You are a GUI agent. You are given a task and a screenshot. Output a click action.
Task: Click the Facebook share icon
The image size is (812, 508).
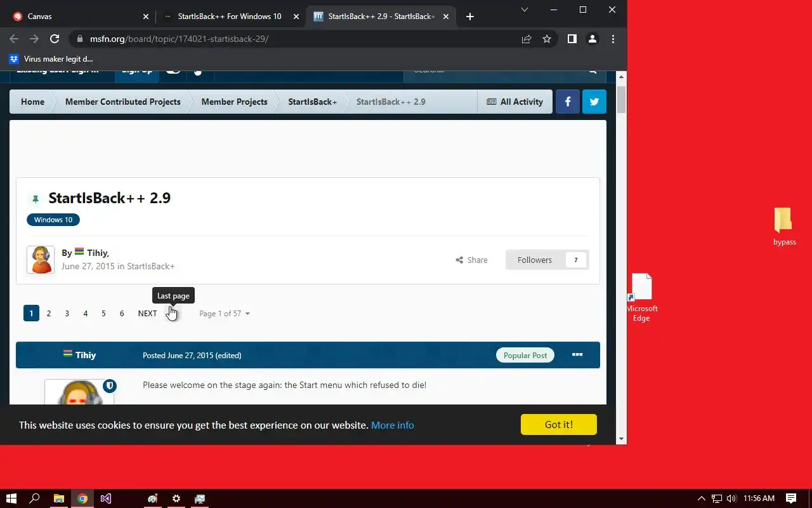pyautogui.click(x=568, y=102)
